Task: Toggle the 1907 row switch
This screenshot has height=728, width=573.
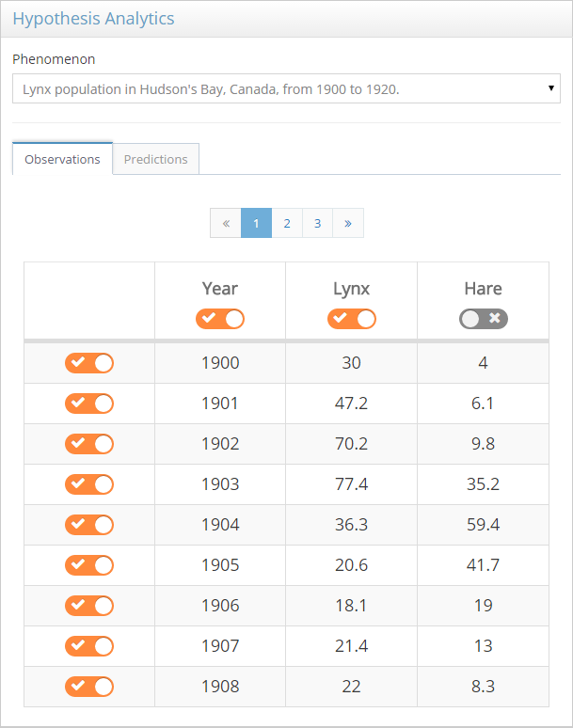Action: [x=89, y=646]
